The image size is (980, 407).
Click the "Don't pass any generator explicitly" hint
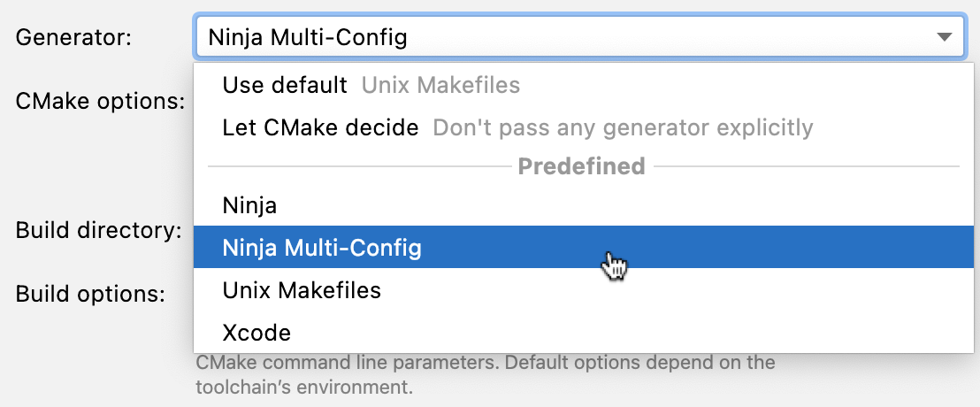pyautogui.click(x=622, y=128)
